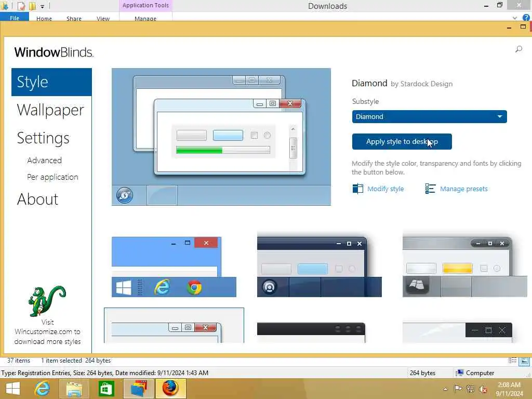This screenshot has height=399, width=532.
Task: Select the blue Windows 8 style thumbnail
Action: 174,267
